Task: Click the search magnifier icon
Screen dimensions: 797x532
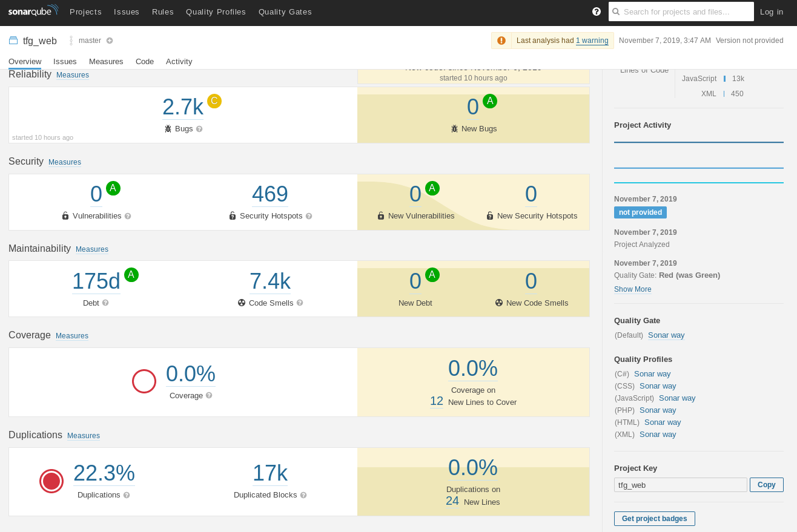Action: [616, 11]
